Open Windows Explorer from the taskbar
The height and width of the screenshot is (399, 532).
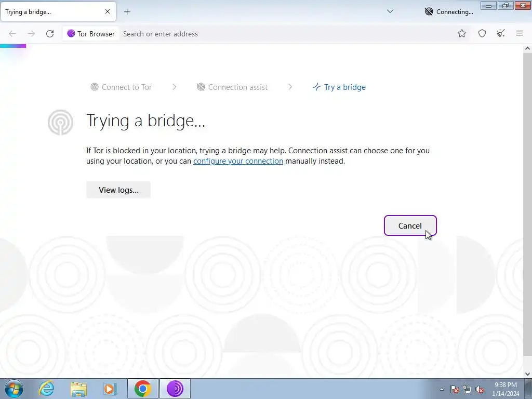(x=79, y=389)
